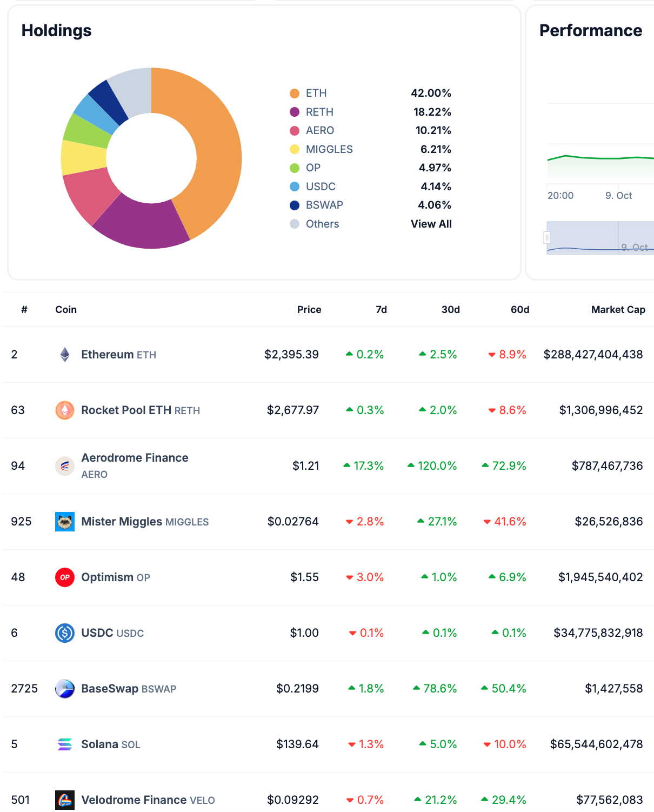Click Velodrome price $0.09292
Screen dimensions: 654x812
pyautogui.click(x=293, y=800)
